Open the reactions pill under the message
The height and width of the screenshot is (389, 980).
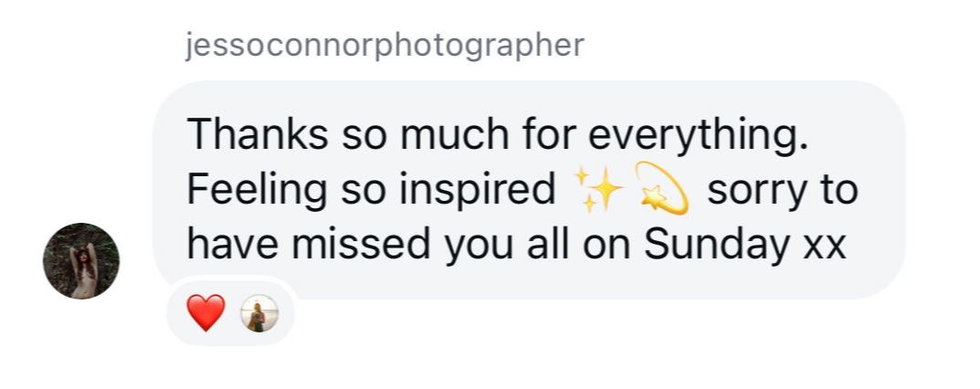tap(232, 313)
